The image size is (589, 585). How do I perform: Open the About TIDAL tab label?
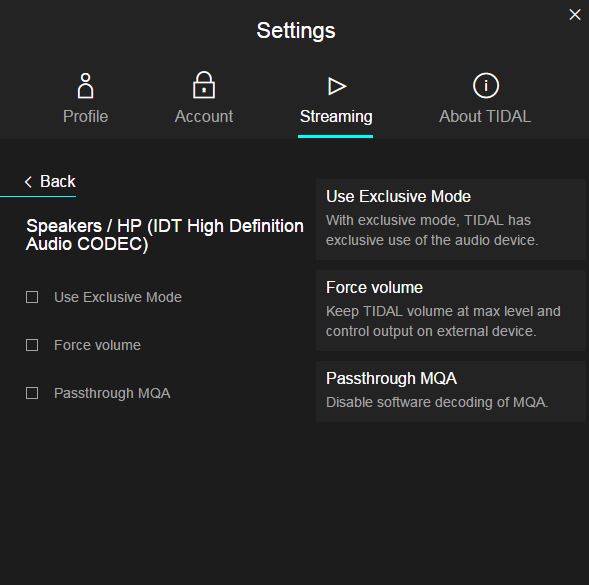(x=485, y=116)
